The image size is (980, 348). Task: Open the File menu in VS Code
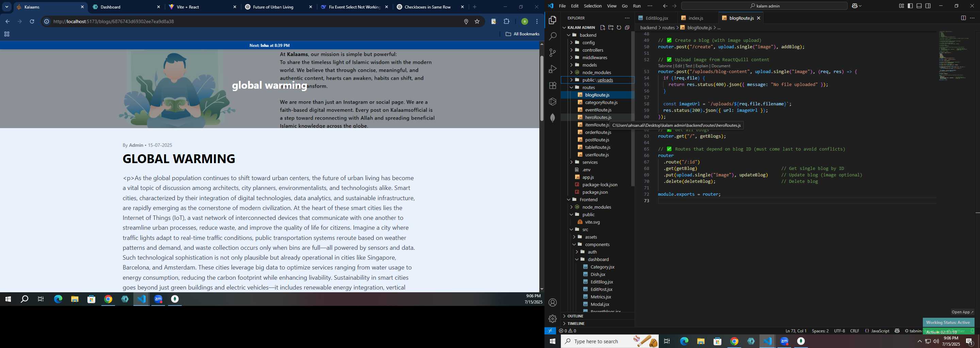coord(562,6)
